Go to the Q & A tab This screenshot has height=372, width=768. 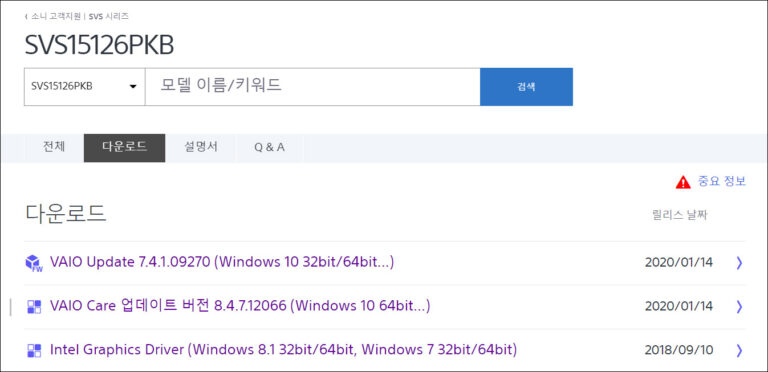(x=269, y=147)
